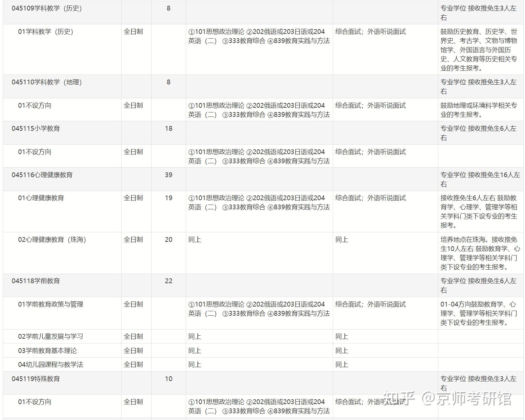The height and width of the screenshot is (420, 525).
Task: Click 综合面试；外语听说面试 in 01心理健康教育 row
Action: point(370,198)
